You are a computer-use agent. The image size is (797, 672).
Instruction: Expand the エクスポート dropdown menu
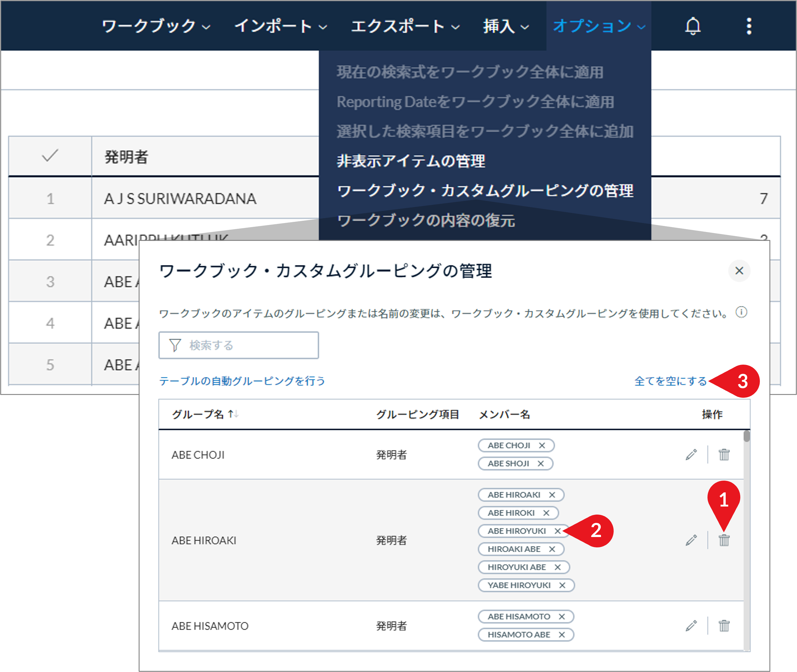[405, 26]
